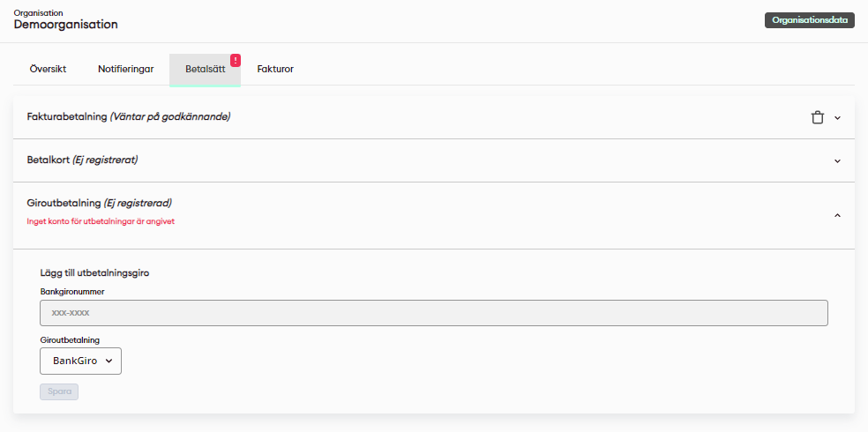
Task: Click the Betalkort (Ej registrerat) row title
Action: [x=83, y=160]
